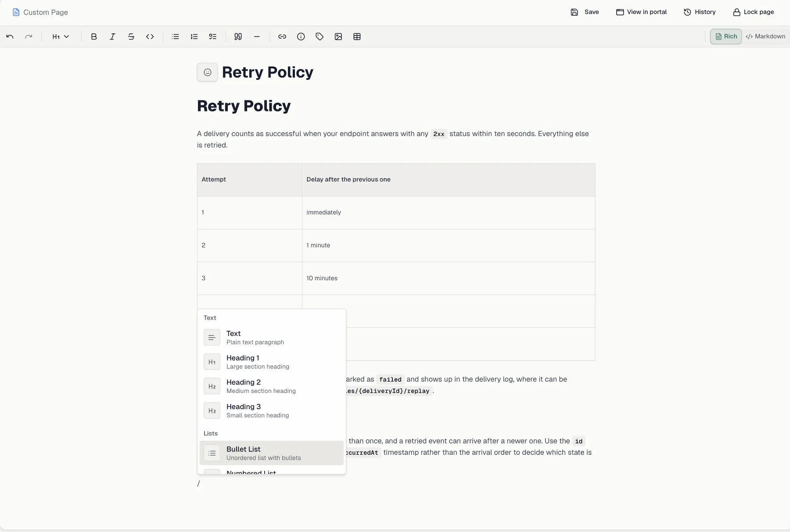Click the attempt '3' table cell

coord(250,278)
